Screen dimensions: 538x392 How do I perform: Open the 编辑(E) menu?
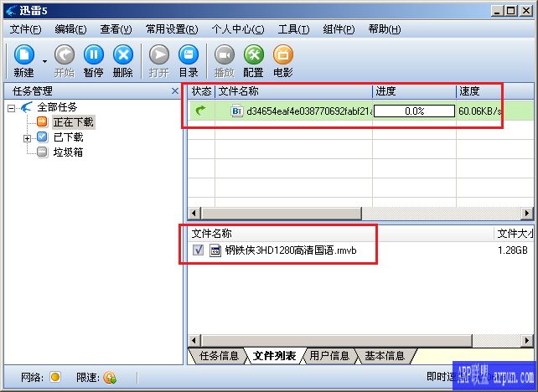click(70, 29)
